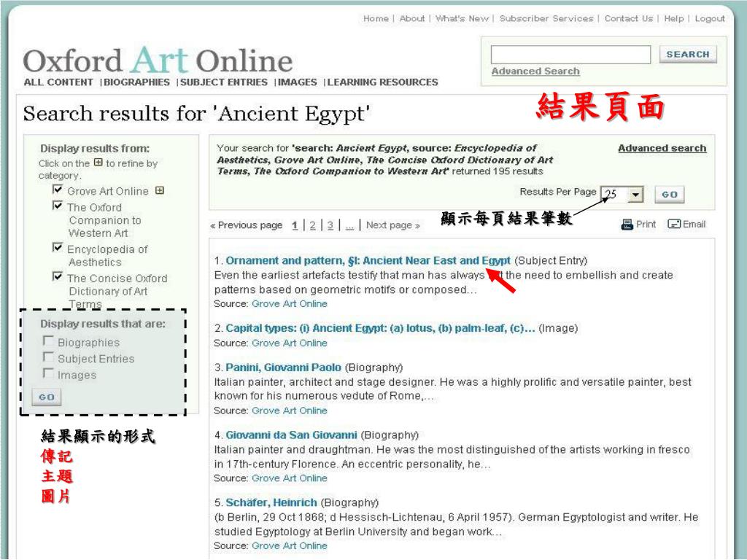Open Giovanni da San Giovanni biography
747x560 pixels.
(x=291, y=435)
